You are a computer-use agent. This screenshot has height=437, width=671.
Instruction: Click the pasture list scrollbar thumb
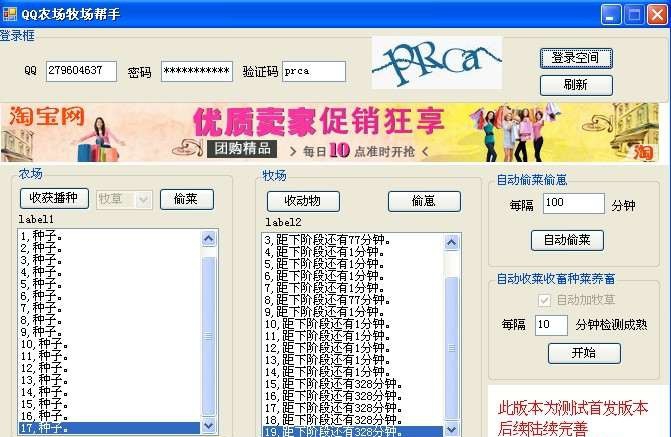[452, 348]
